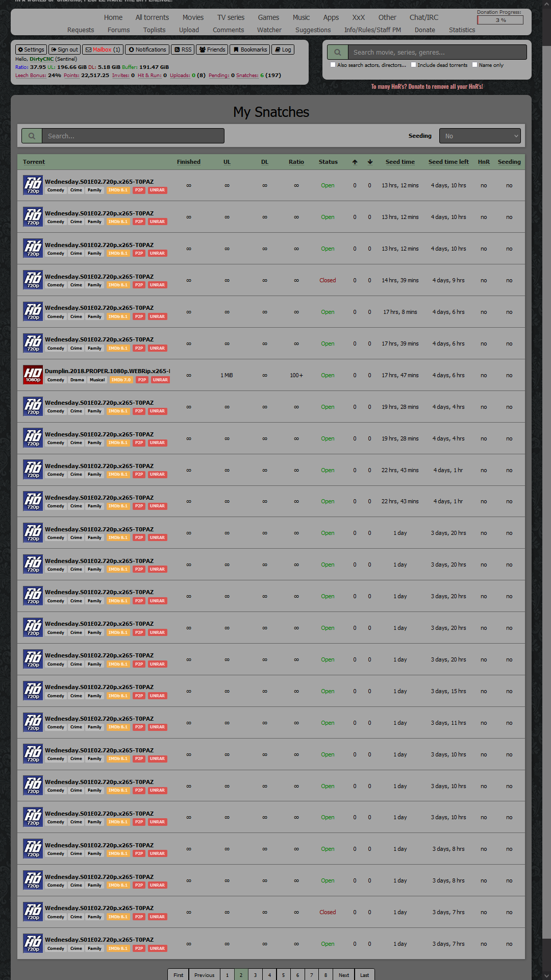Screen dimensions: 551x980
Task: Open the Mailbox envelope button
Action: click(x=103, y=50)
